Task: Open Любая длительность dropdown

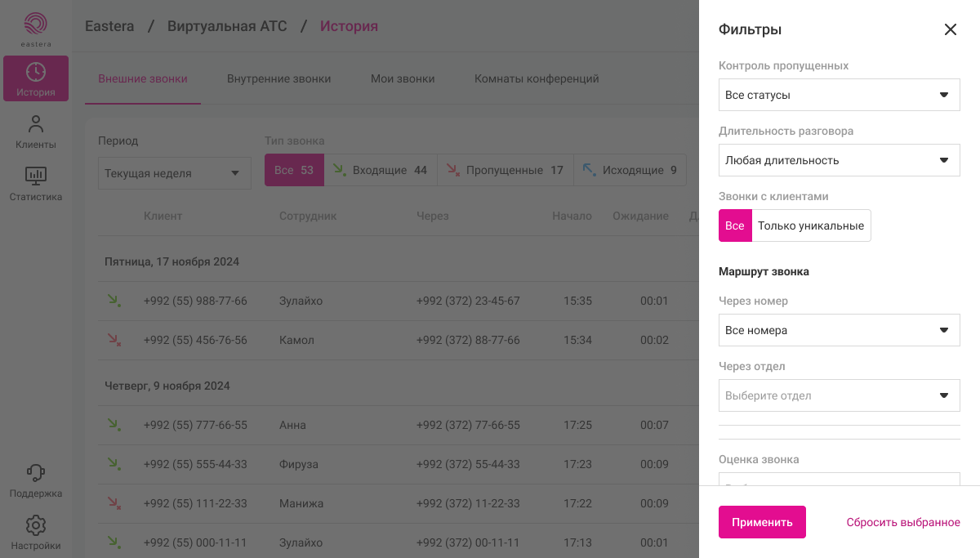Action: 839,160
